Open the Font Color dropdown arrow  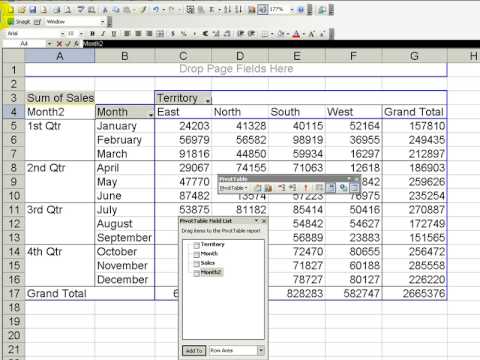[x=303, y=34]
